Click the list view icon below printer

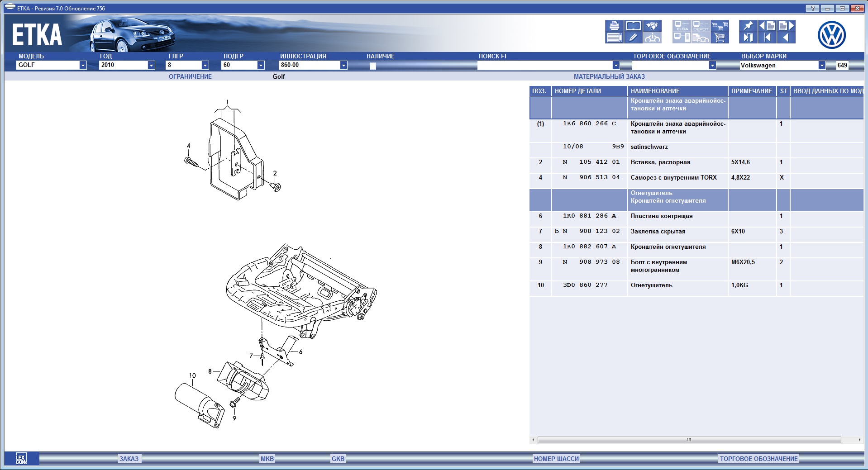pyautogui.click(x=614, y=38)
